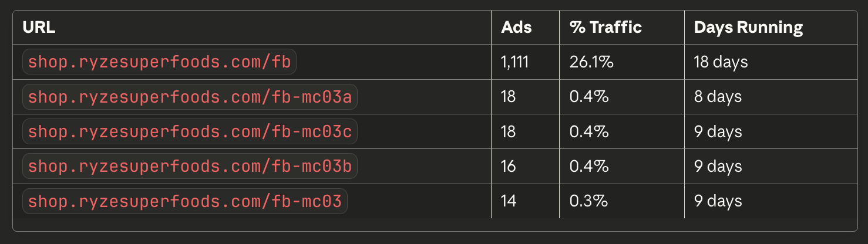This screenshot has height=244, width=868.
Task: Select the fb-mc03c URL chip
Action: pos(190,132)
